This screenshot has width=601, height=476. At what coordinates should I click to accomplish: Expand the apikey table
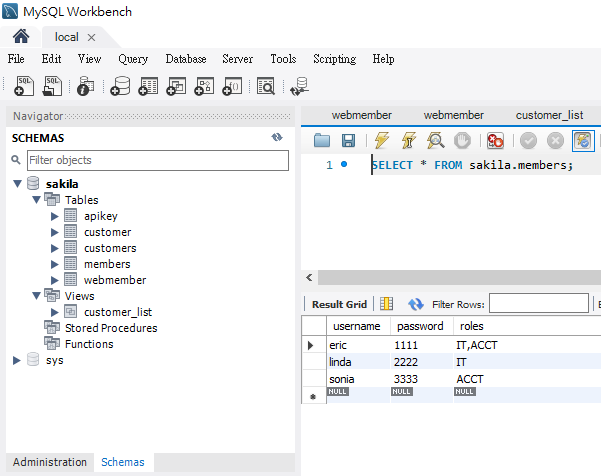(55, 216)
